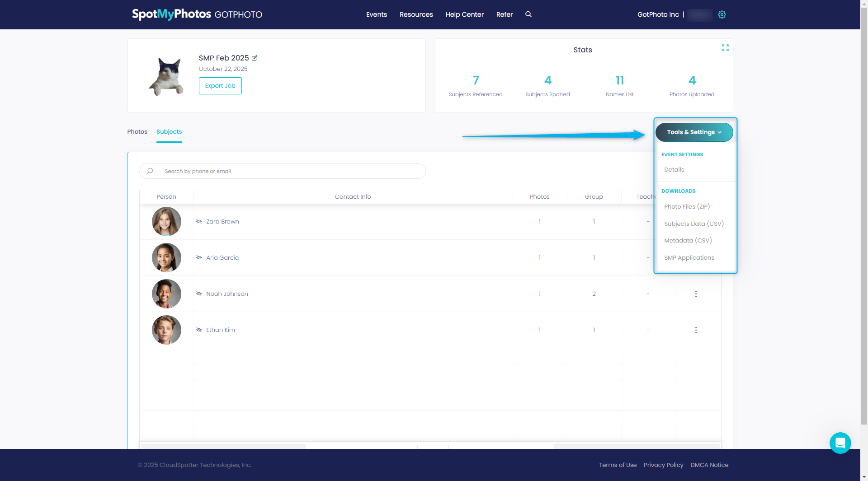This screenshot has height=481, width=868.
Task: Click Search by phone or email field
Action: click(283, 171)
